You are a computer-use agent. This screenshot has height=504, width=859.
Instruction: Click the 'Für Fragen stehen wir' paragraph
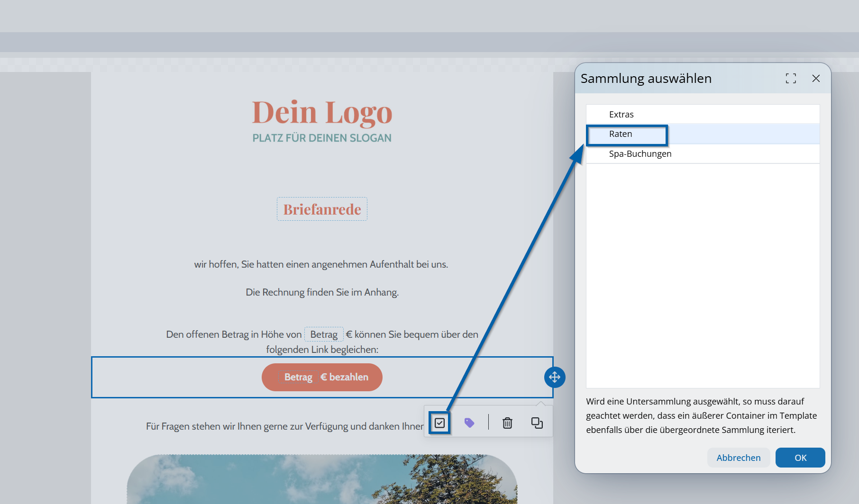(x=284, y=426)
